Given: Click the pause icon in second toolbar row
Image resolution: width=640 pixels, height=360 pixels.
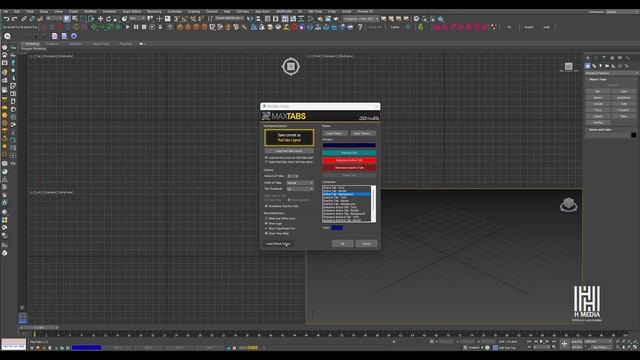Looking at the screenshot, I should pyautogui.click(x=136, y=27).
